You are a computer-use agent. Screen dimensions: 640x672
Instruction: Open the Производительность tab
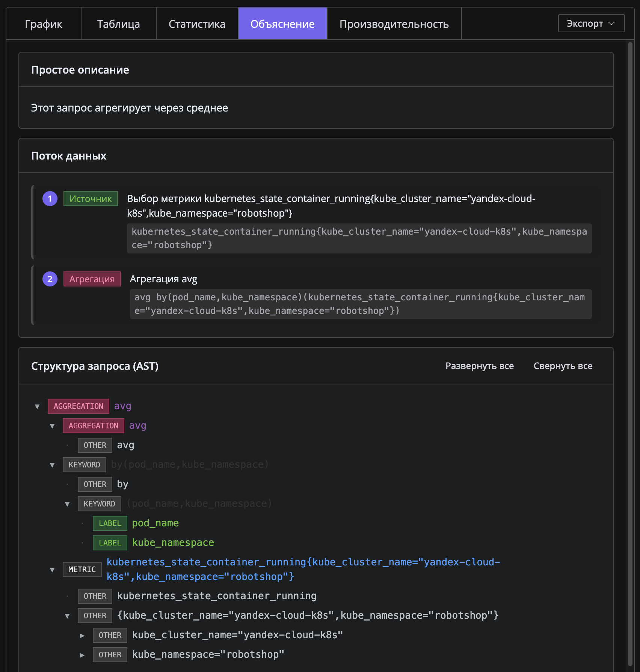tap(394, 24)
